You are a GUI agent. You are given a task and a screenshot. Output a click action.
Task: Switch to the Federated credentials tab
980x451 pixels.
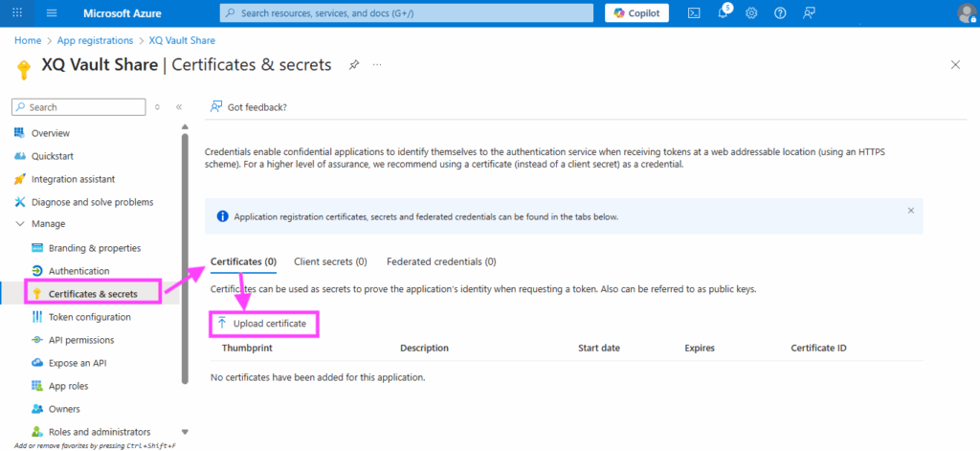point(441,261)
